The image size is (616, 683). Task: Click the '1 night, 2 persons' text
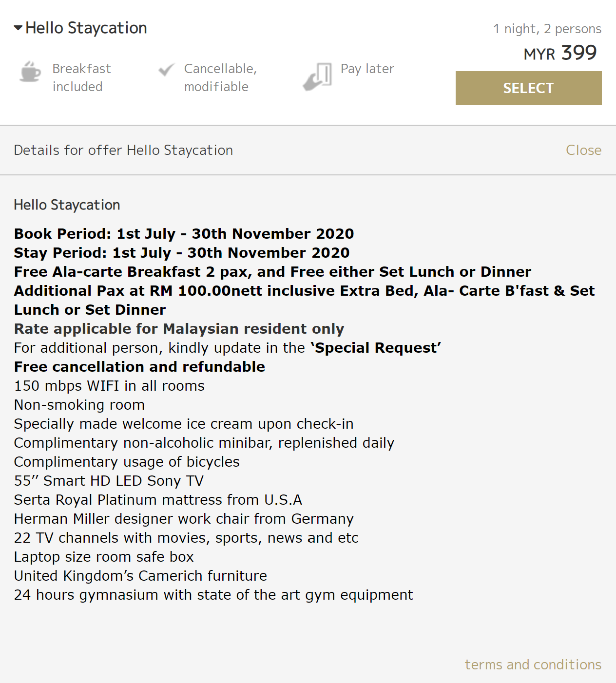(x=547, y=29)
